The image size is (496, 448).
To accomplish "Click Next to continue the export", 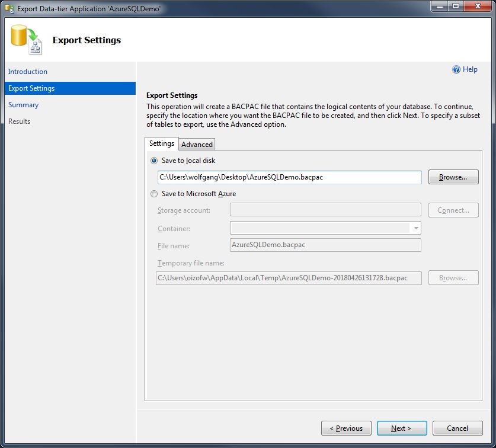I will click(402, 428).
